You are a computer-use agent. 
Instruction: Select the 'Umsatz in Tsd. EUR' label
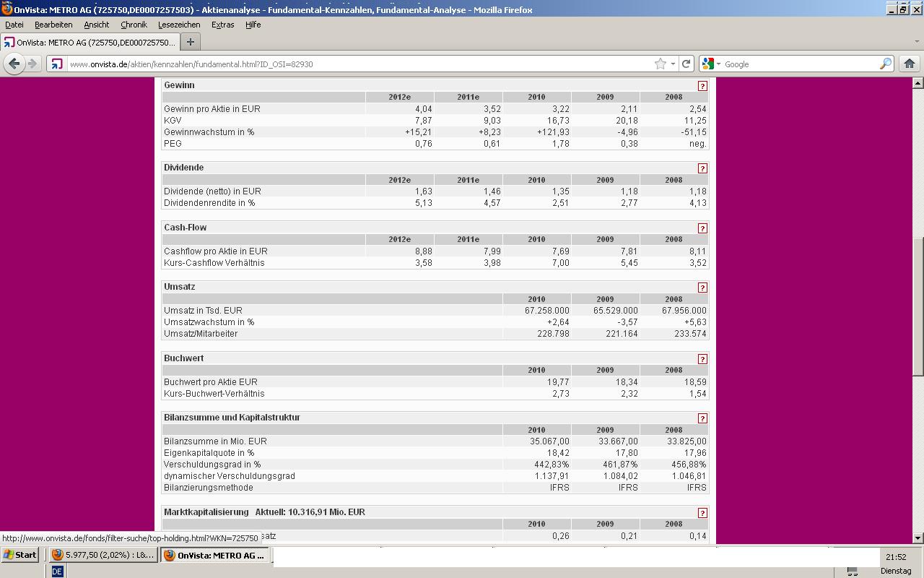pos(203,311)
